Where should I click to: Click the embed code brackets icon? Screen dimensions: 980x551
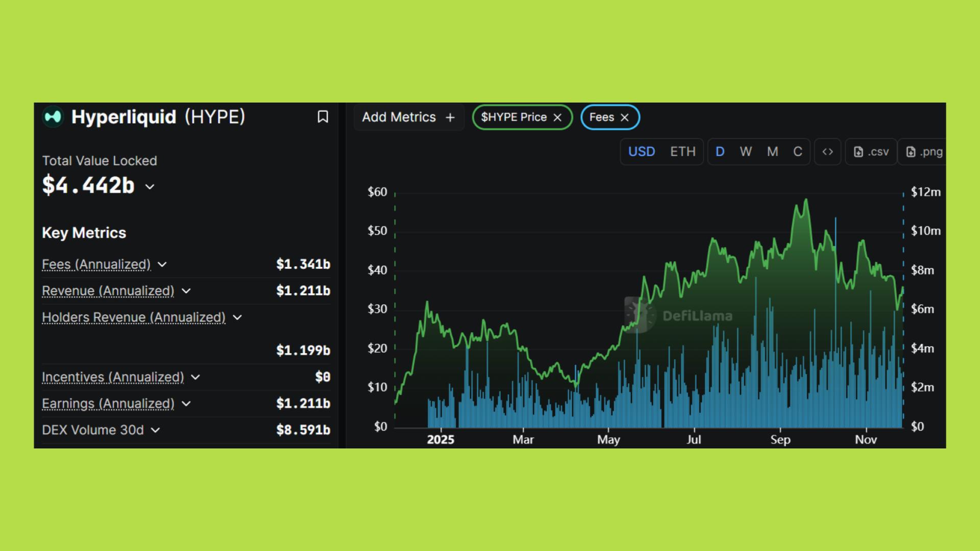coord(827,152)
